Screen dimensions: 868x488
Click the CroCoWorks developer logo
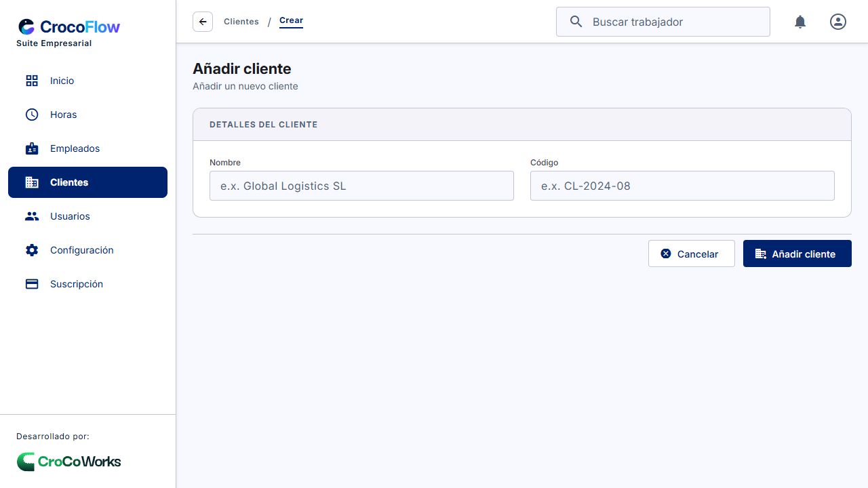pos(69,462)
